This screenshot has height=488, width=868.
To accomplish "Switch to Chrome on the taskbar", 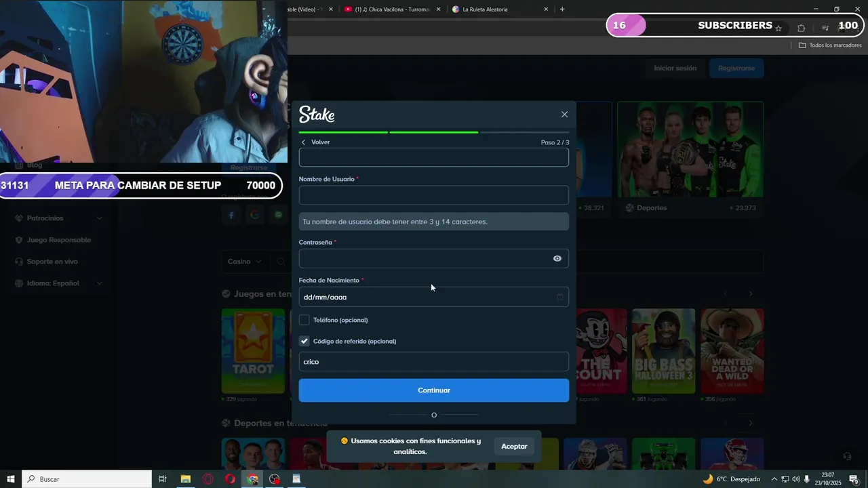I will [x=252, y=479].
